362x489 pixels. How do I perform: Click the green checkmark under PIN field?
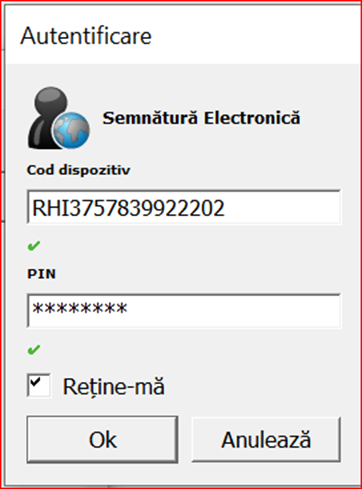coord(34,350)
